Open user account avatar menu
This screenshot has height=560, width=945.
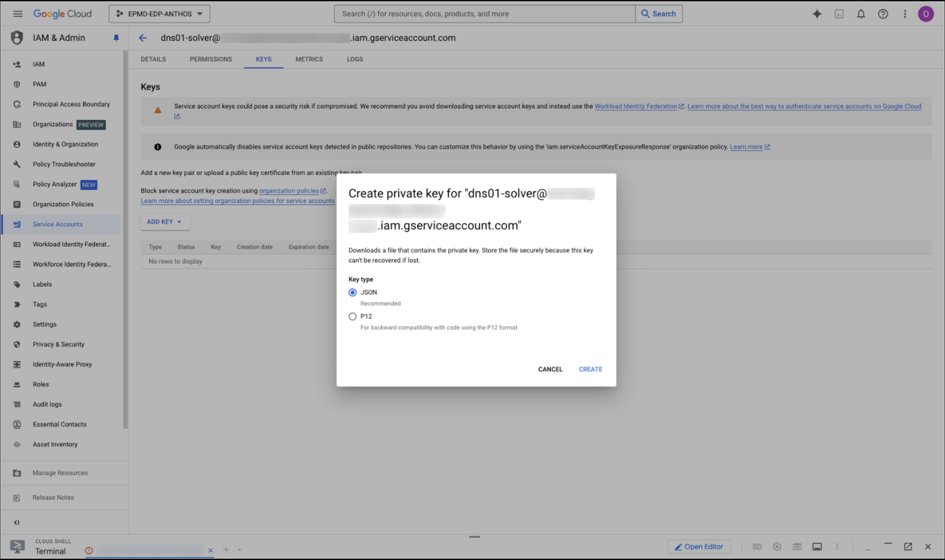coord(926,14)
